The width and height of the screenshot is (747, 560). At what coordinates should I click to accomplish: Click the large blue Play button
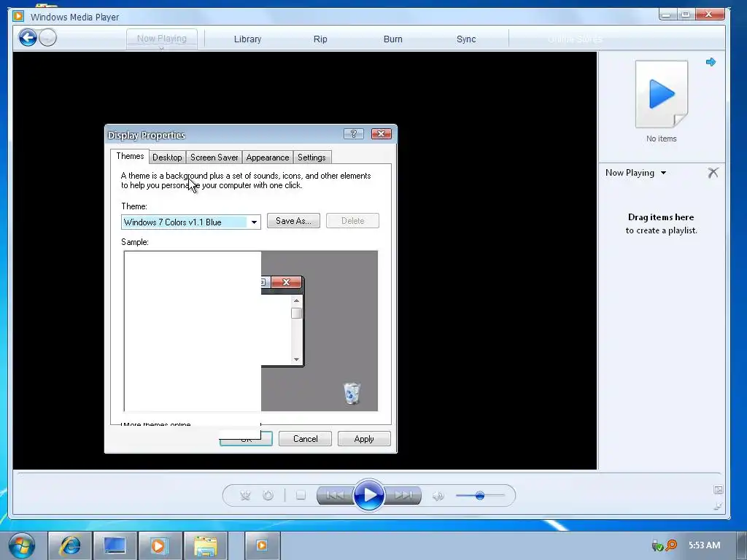coord(369,495)
